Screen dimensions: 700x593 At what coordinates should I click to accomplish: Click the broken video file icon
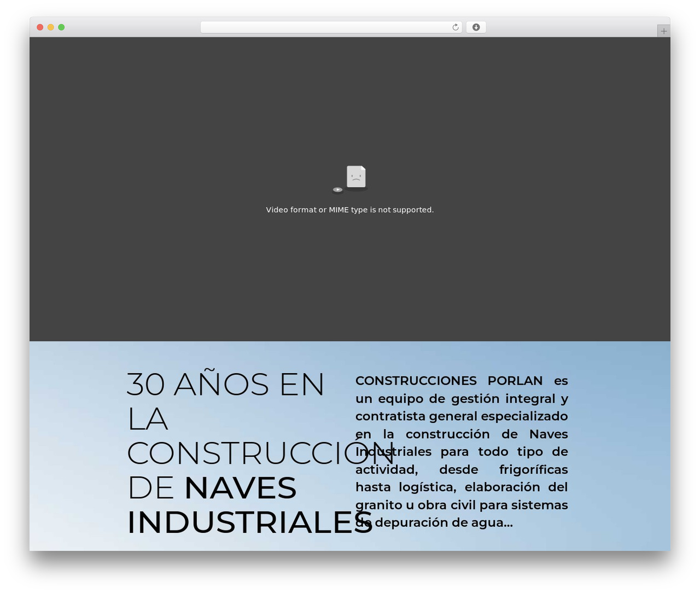350,179
